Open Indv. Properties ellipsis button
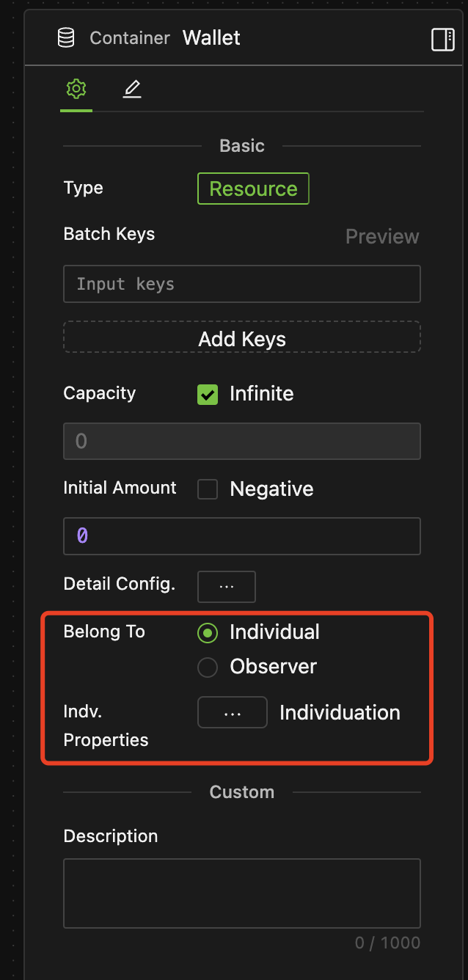The width and height of the screenshot is (468, 980). pyautogui.click(x=233, y=713)
